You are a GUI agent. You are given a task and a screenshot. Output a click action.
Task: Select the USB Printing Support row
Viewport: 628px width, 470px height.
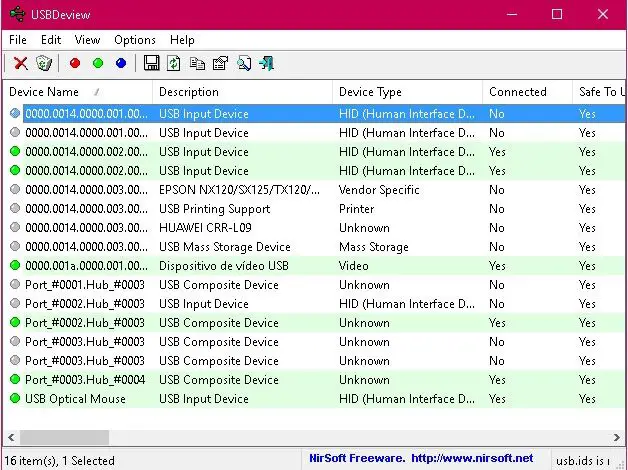(x=314, y=209)
